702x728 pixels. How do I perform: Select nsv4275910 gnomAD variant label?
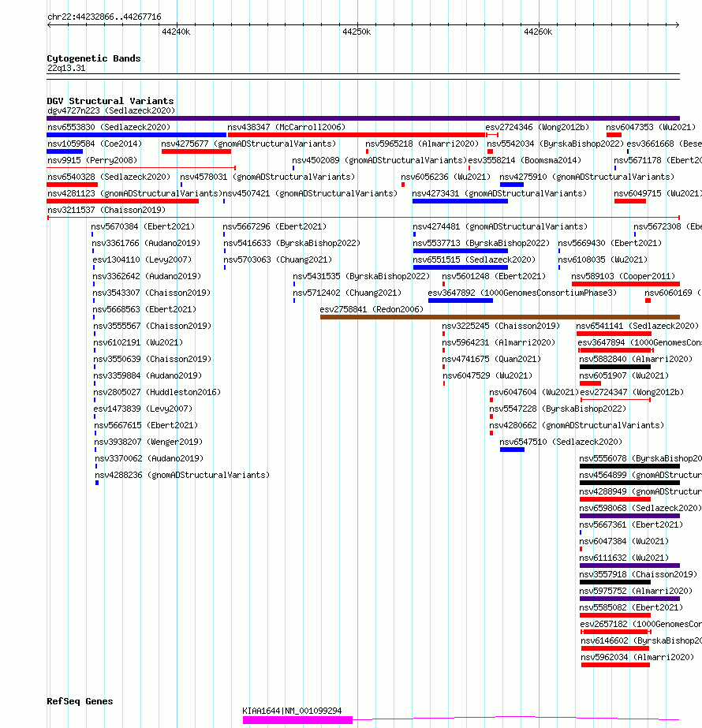(587, 177)
